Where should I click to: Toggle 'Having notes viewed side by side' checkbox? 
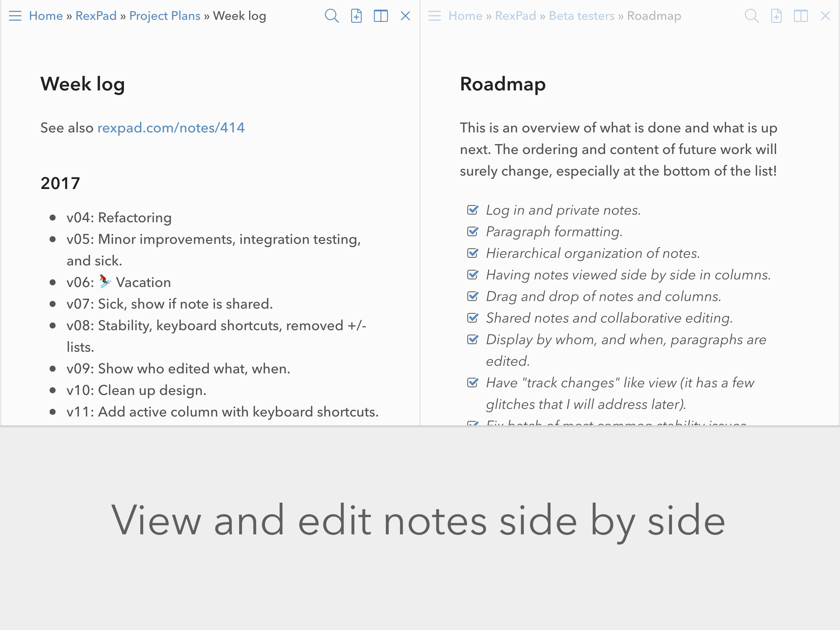(473, 274)
